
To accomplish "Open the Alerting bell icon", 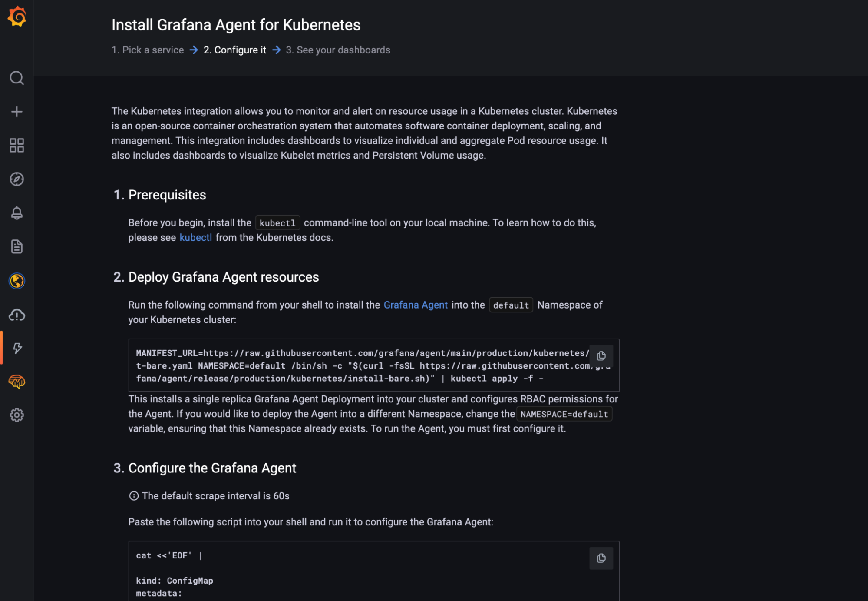I will [x=17, y=213].
